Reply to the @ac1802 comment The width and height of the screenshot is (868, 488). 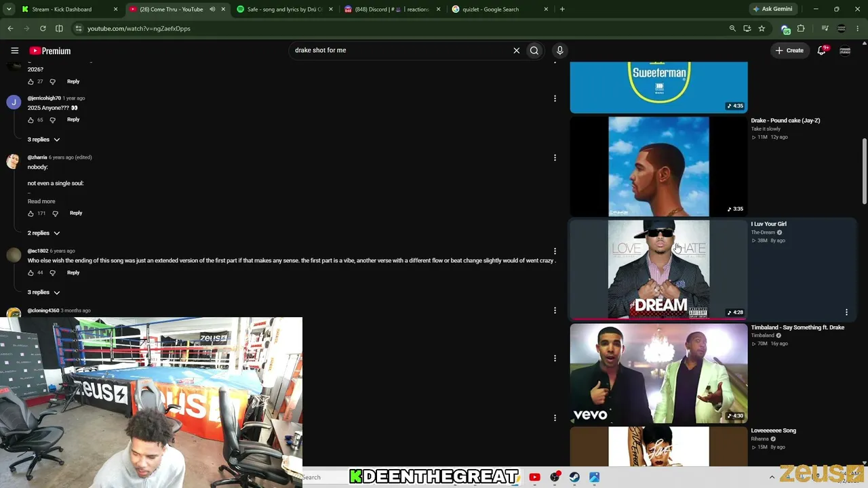[73, 272]
